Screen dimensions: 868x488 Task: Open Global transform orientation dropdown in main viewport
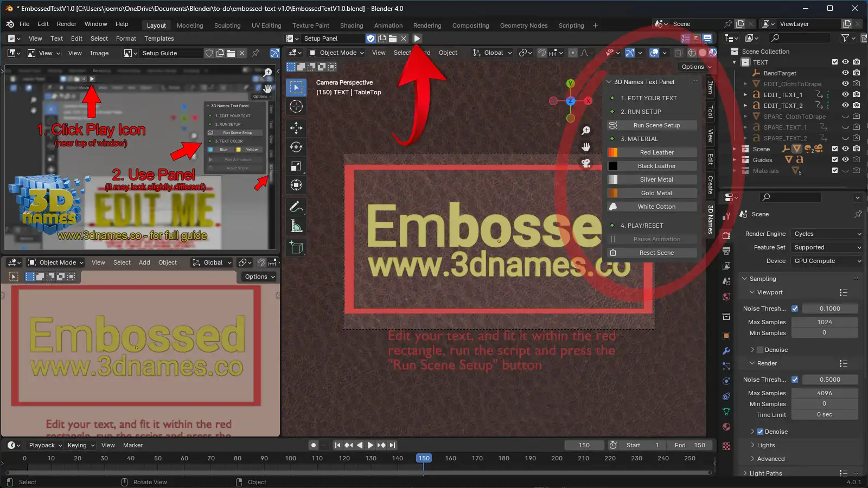tap(493, 53)
